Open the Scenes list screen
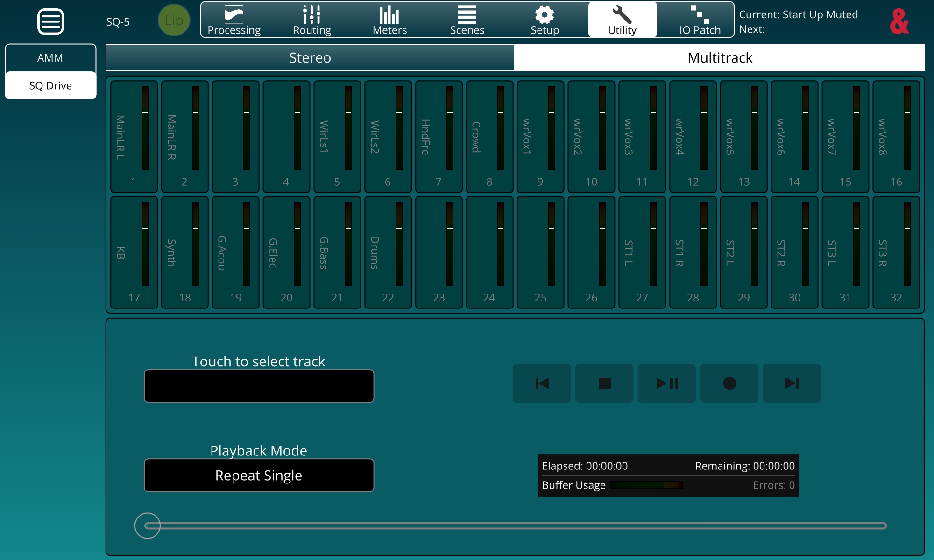This screenshot has height=560, width=934. tap(467, 21)
